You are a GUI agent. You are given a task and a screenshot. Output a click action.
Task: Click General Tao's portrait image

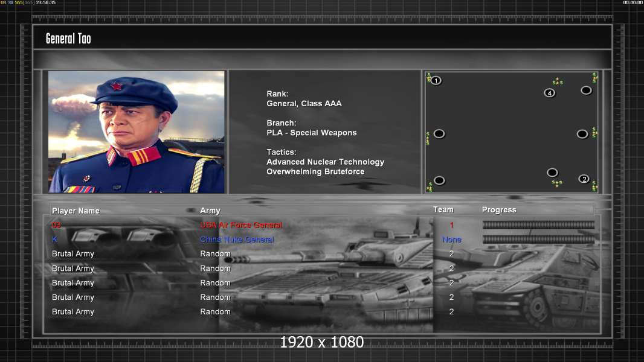tap(137, 132)
